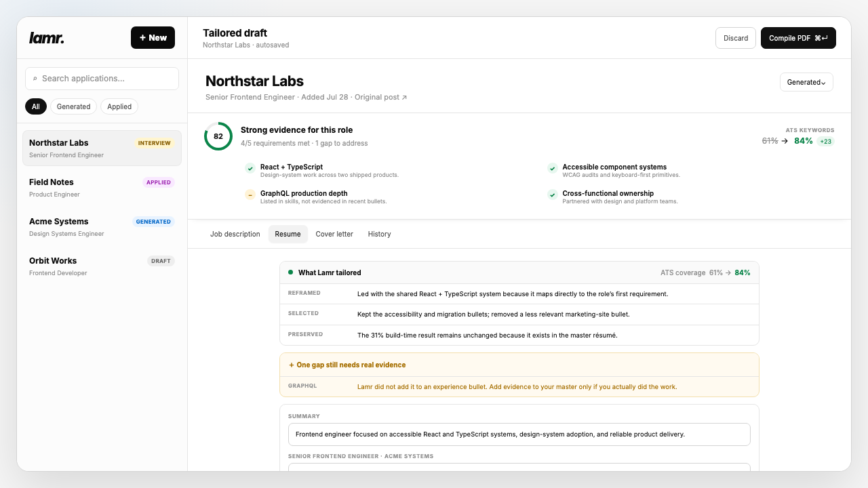Create a new application with + New
Viewport: 868px width, 488px height.
(153, 38)
